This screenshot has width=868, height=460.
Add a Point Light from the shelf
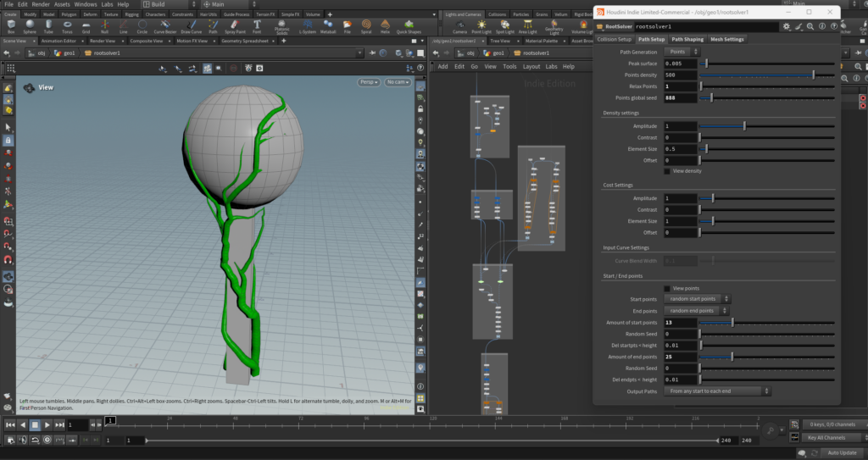(482, 25)
